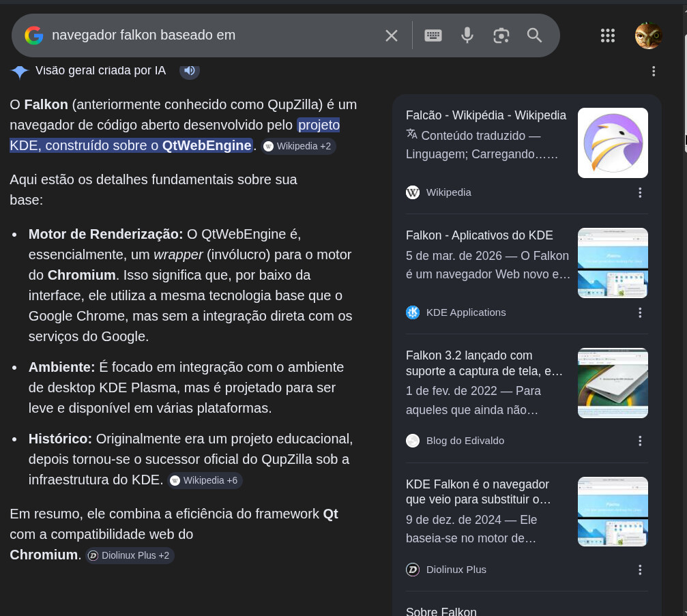Open the Google apps grid

pos(607,35)
